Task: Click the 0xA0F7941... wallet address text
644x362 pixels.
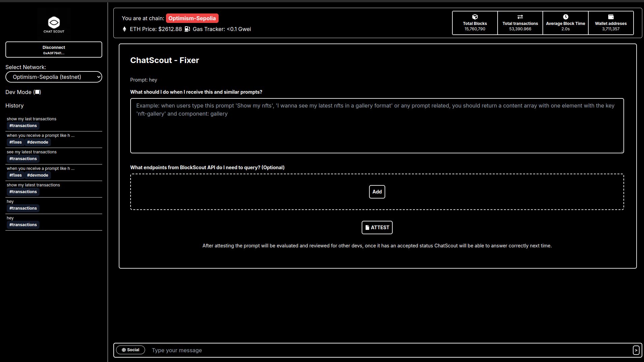Action: pyautogui.click(x=54, y=53)
